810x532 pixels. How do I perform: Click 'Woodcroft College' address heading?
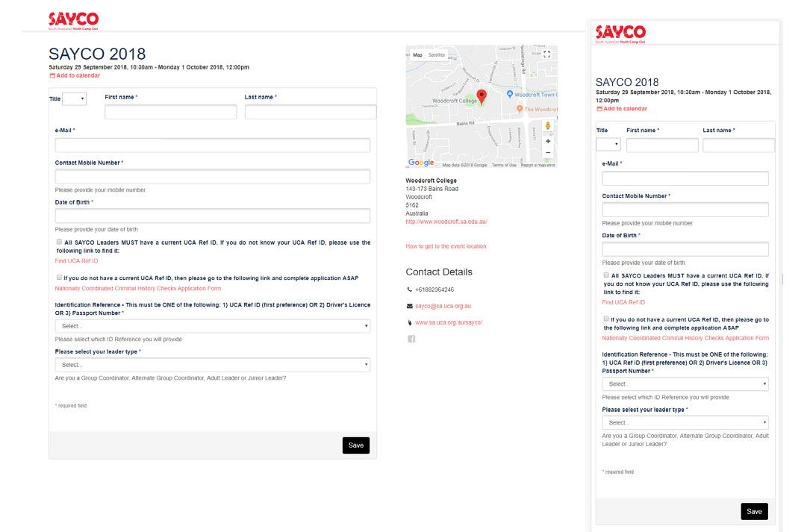click(431, 181)
